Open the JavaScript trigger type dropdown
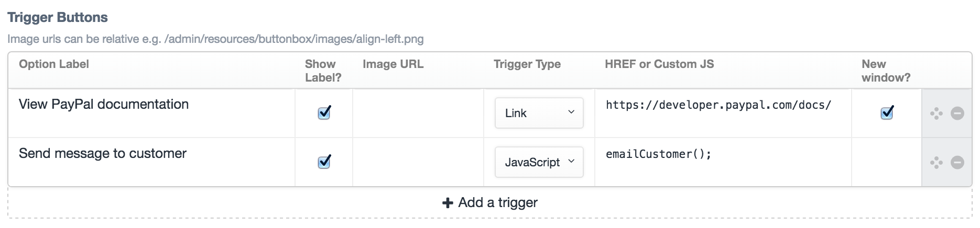 point(539,162)
